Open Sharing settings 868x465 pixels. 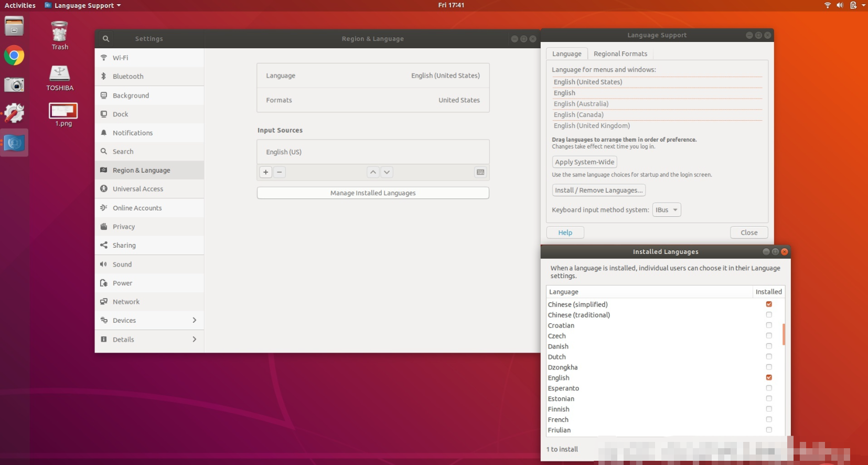coord(149,245)
